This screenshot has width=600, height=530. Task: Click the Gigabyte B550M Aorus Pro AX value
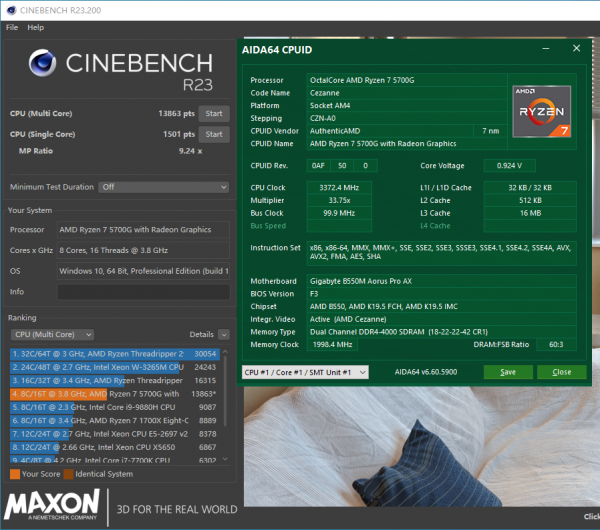click(442, 281)
